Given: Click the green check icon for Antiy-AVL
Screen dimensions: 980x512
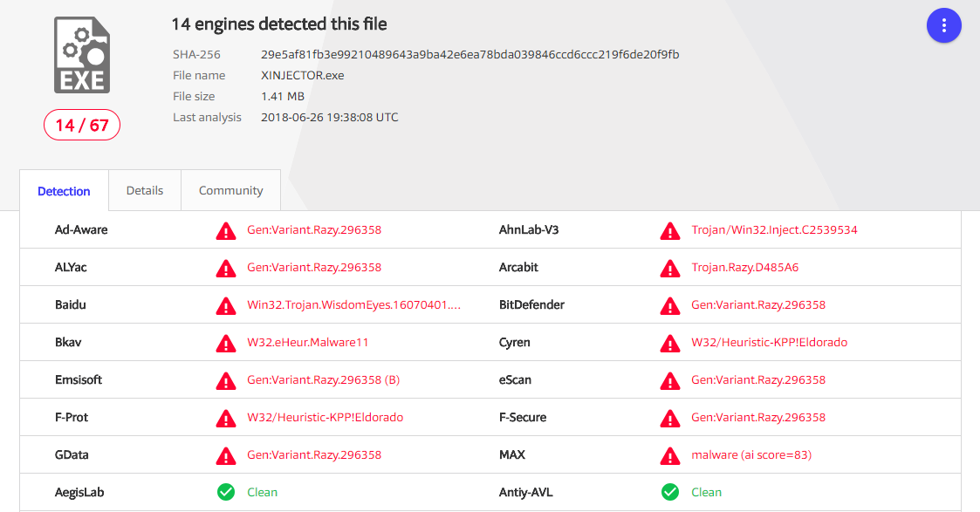Looking at the screenshot, I should [670, 492].
